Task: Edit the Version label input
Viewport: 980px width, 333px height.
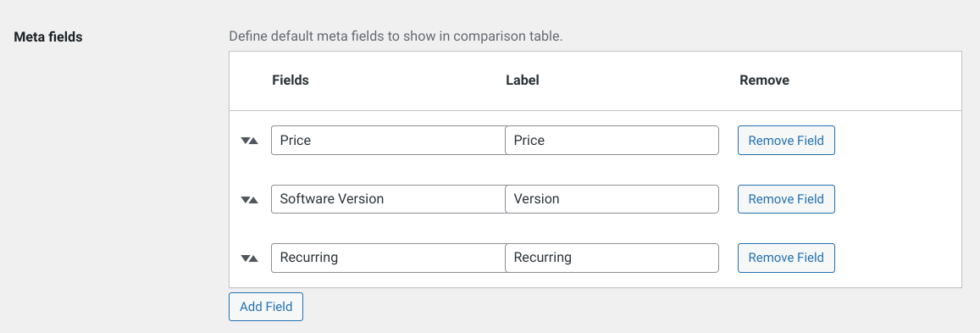Action: point(612,199)
